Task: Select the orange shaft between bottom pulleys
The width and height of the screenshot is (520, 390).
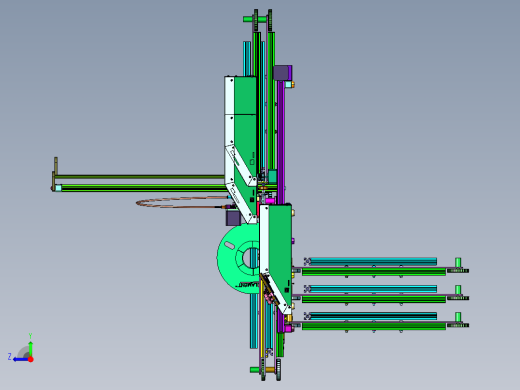Action: pyautogui.click(x=270, y=370)
